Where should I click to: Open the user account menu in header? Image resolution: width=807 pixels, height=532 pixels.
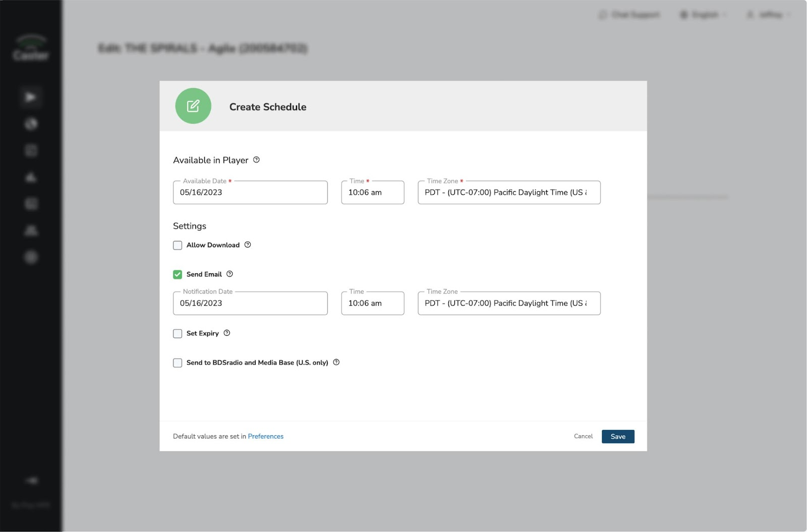click(769, 15)
